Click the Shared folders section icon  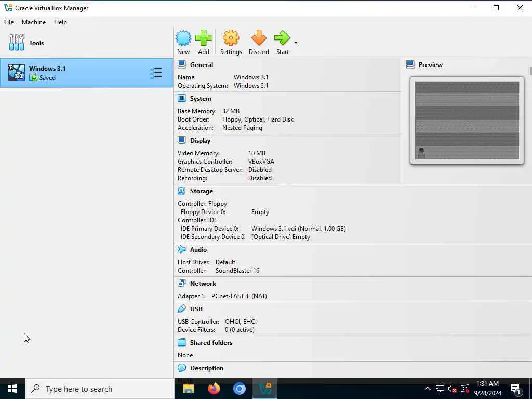[182, 343]
